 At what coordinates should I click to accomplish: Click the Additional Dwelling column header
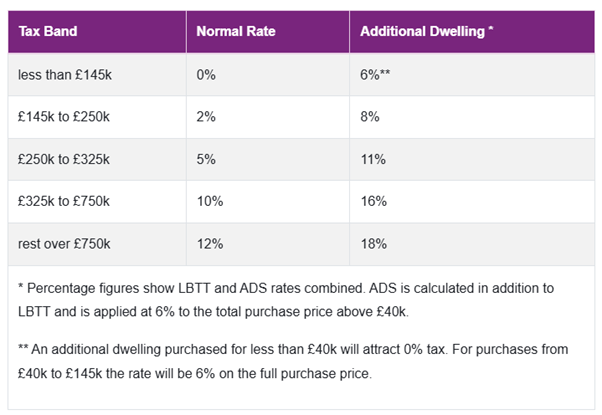[427, 31]
